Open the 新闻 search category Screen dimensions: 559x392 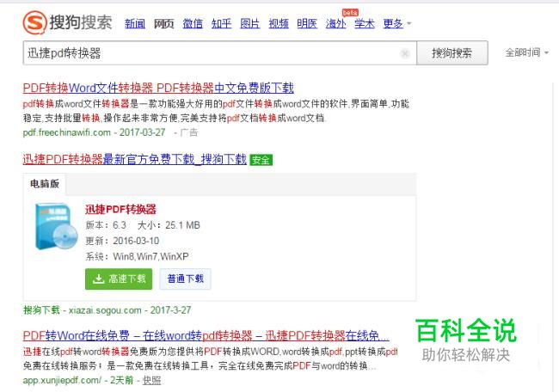click(x=135, y=24)
